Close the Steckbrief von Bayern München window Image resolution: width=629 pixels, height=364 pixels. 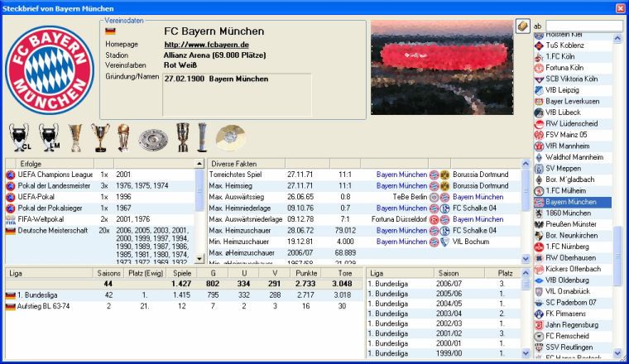pos(621,8)
